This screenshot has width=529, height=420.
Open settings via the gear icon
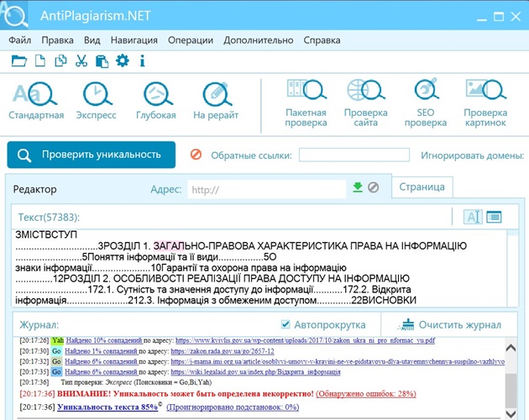point(122,60)
